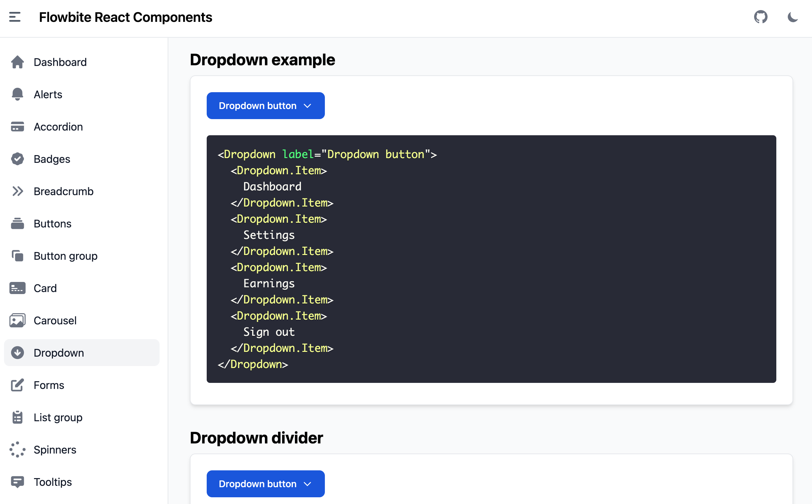
Task: Click Flowbite React Components title
Action: (x=126, y=17)
